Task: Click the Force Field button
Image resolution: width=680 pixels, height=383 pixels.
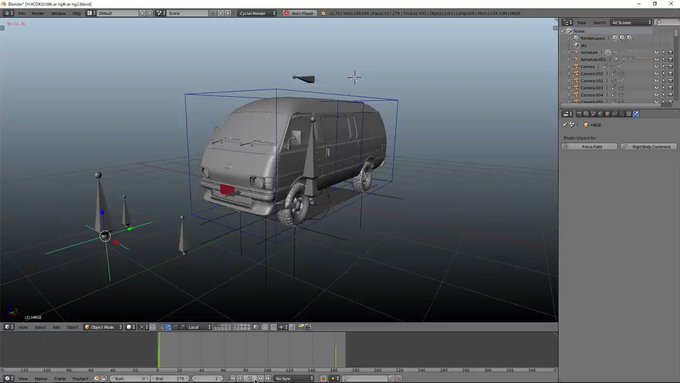Action: point(590,147)
